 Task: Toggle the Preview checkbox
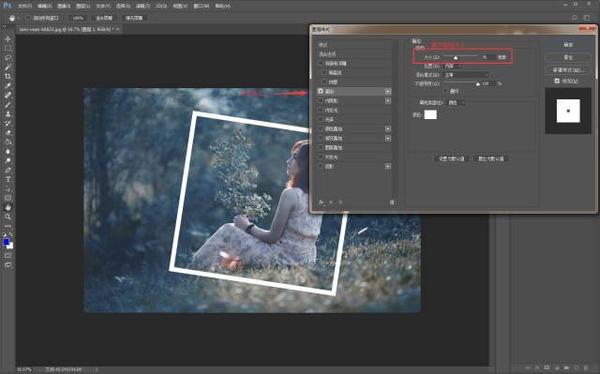click(x=557, y=81)
